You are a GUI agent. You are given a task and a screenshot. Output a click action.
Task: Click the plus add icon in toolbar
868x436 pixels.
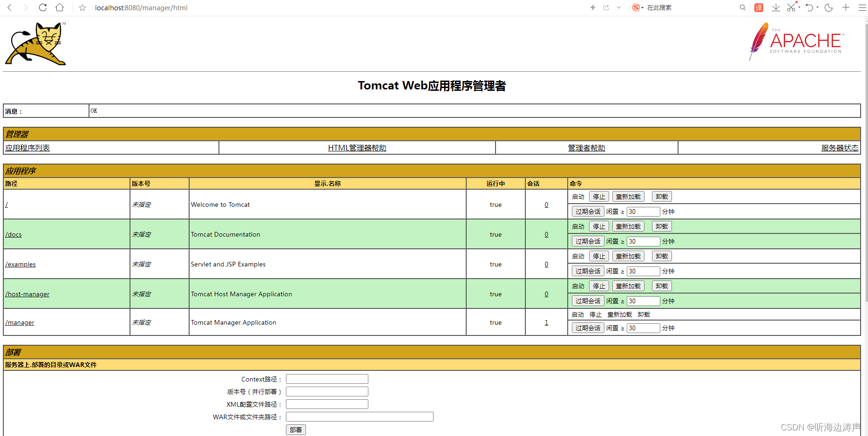(x=846, y=7)
